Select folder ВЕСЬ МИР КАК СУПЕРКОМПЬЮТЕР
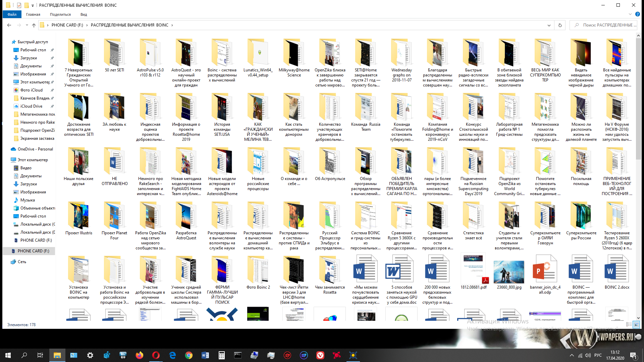This screenshot has width=644, height=362. (x=545, y=60)
